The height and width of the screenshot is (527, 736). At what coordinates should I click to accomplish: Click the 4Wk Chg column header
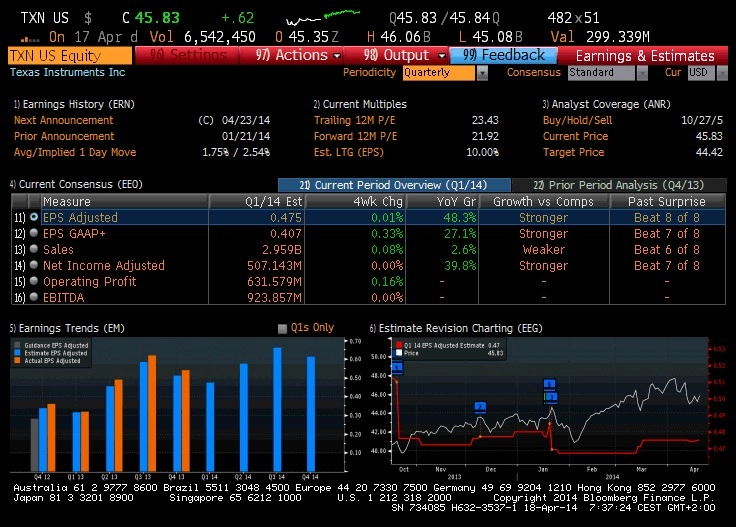click(355, 202)
